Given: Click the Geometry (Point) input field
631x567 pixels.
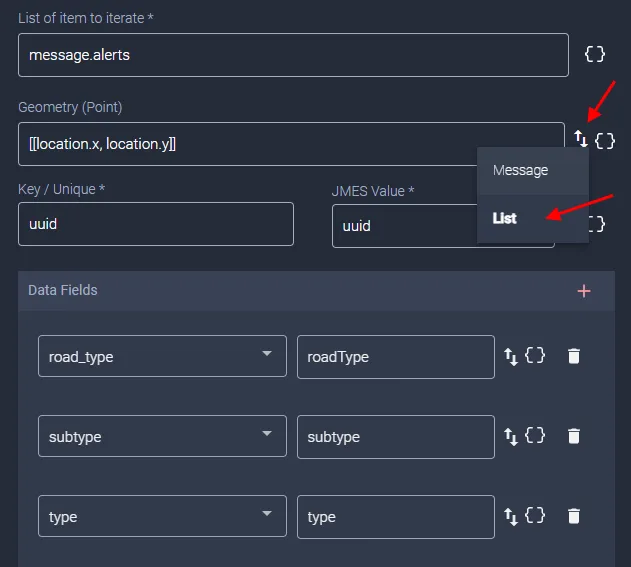Looking at the screenshot, I should tap(291, 144).
